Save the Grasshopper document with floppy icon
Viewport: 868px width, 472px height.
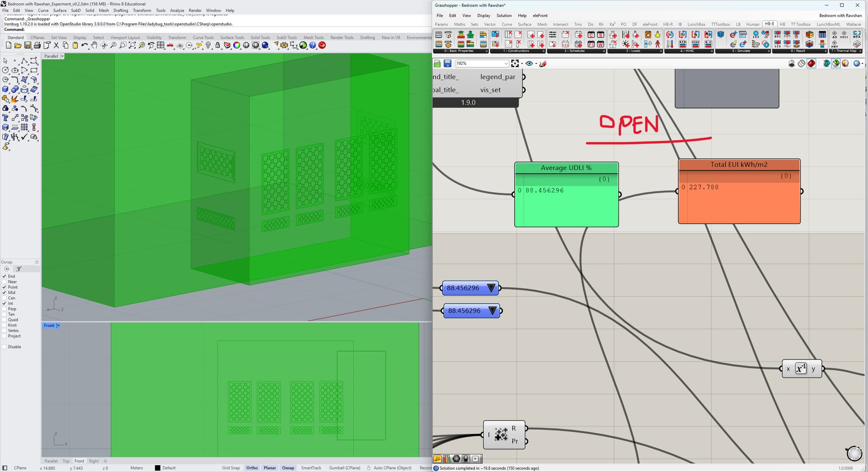point(447,64)
